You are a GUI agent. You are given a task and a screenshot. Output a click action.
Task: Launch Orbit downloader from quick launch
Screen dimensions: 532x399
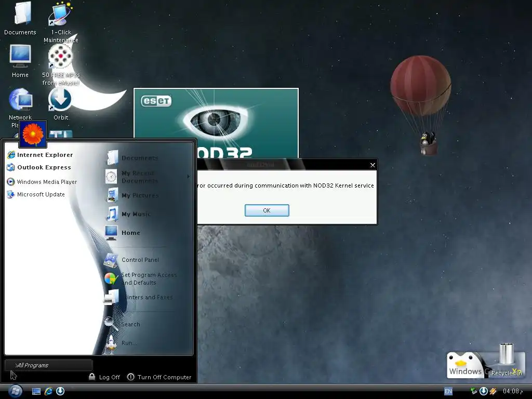tap(60, 391)
